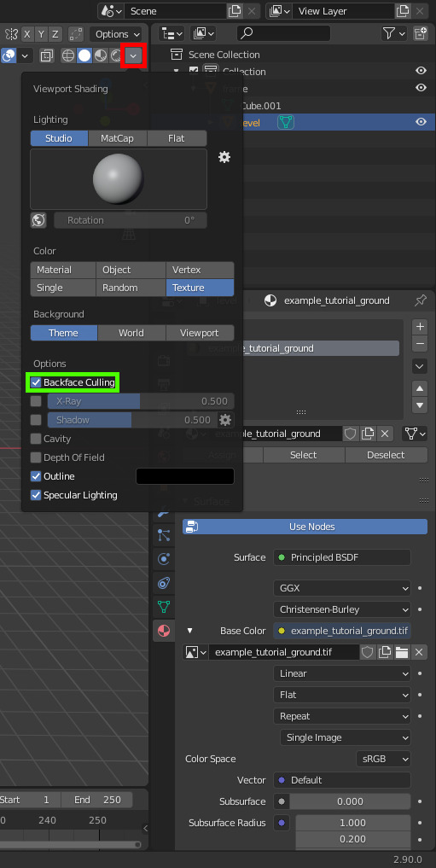Unlink material with X icon

(385, 434)
